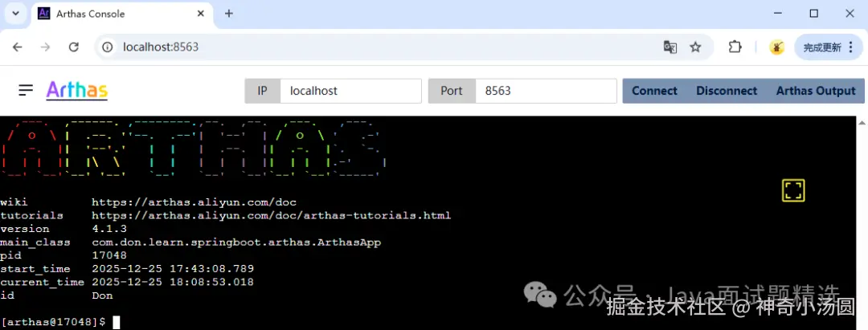Screen dimensions: 868x330
Task: Minimize the browser window
Action: 777,14
